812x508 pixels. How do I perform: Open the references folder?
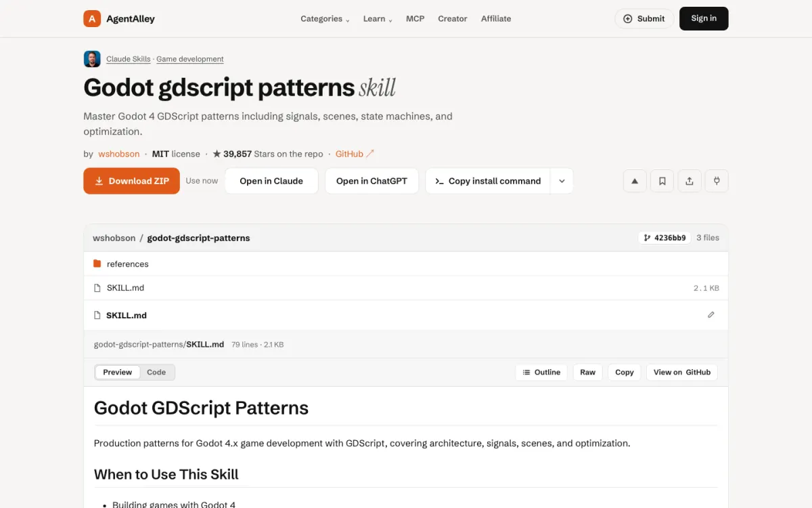[x=406, y=264]
